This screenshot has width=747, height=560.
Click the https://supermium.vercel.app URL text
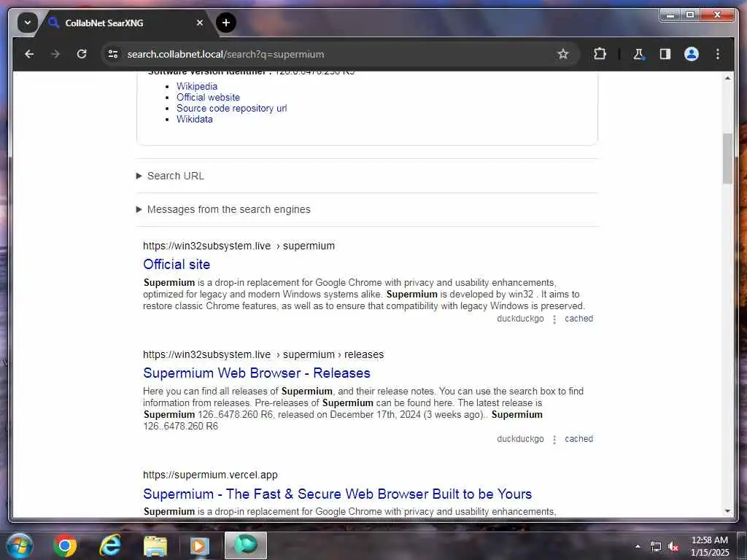pyautogui.click(x=210, y=475)
